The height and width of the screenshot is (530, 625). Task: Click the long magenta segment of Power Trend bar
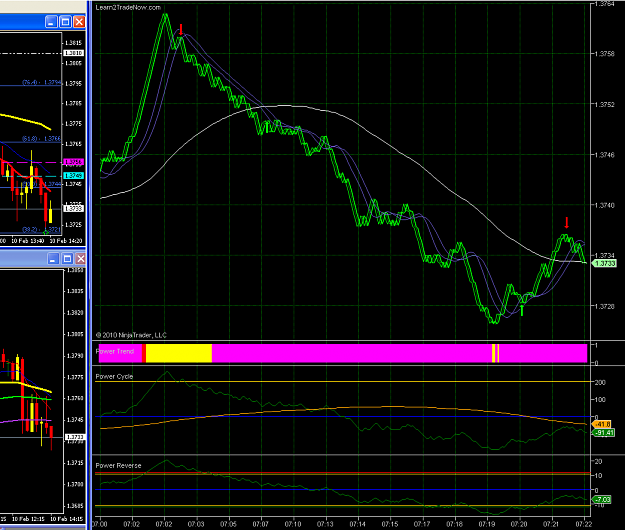click(x=352, y=353)
